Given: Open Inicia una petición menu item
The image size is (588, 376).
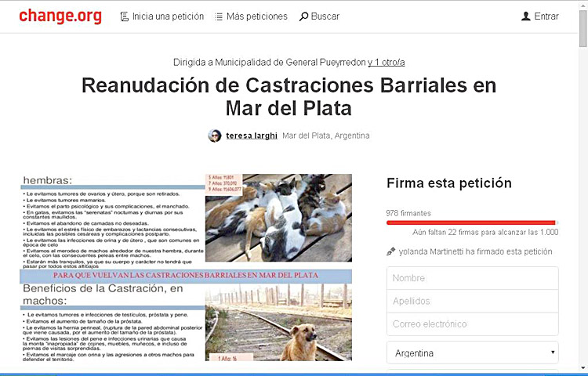Looking at the screenshot, I should (168, 16).
